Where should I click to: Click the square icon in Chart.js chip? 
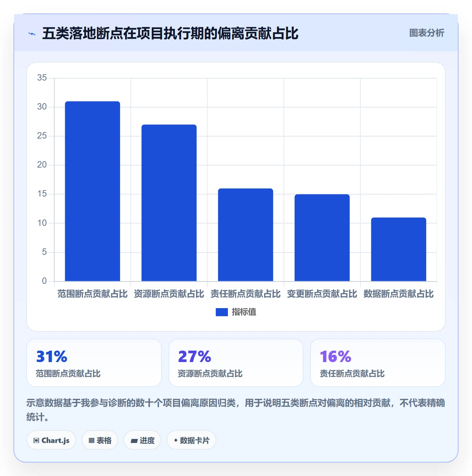(36, 441)
